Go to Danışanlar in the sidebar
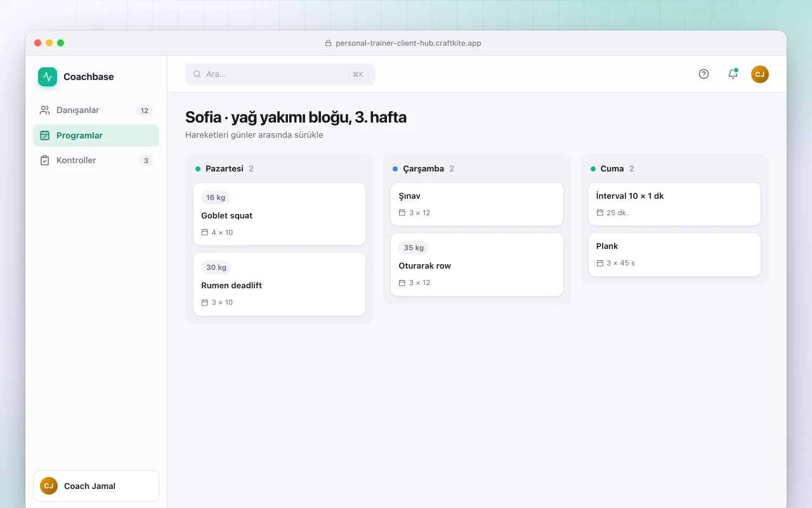This screenshot has height=508, width=812. click(x=96, y=110)
